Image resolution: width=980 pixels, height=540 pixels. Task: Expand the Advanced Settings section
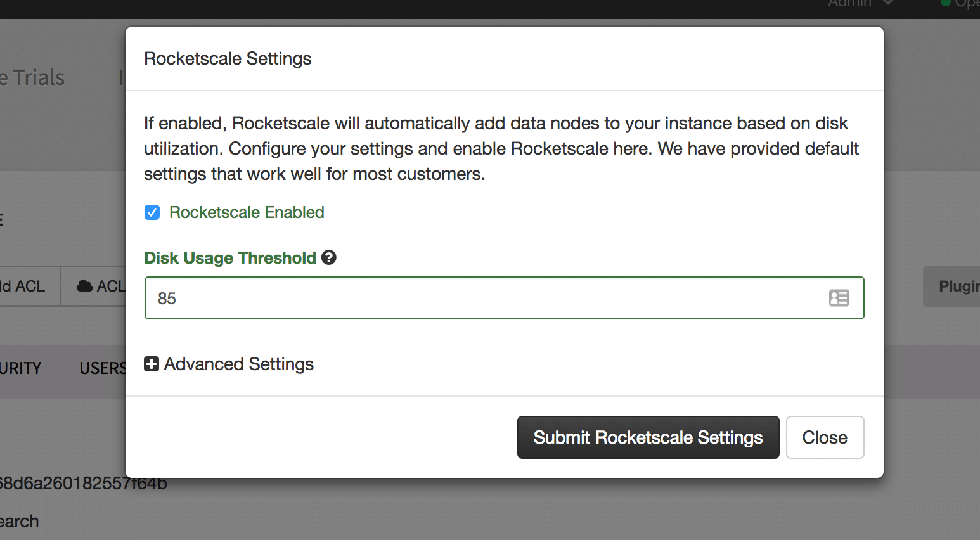click(238, 364)
